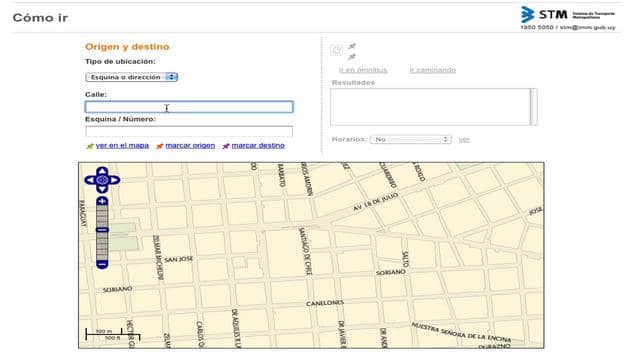Pan the map up with the arrow

click(102, 171)
